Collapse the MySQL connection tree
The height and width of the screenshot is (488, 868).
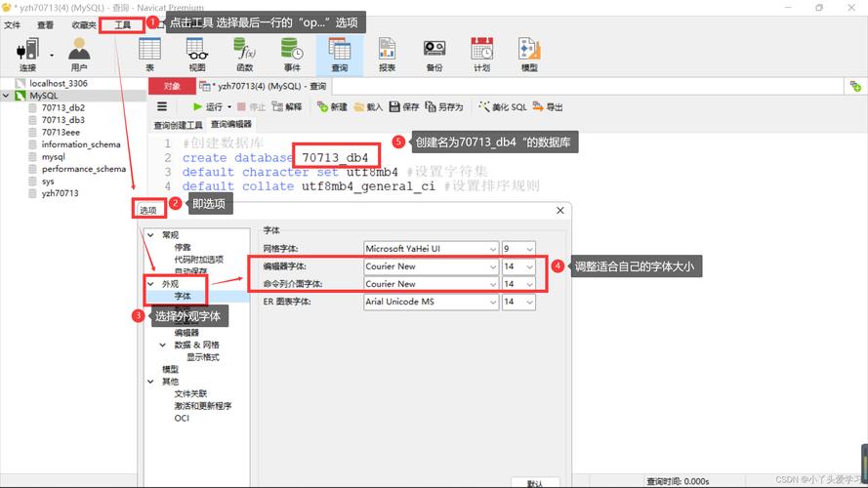(6, 96)
